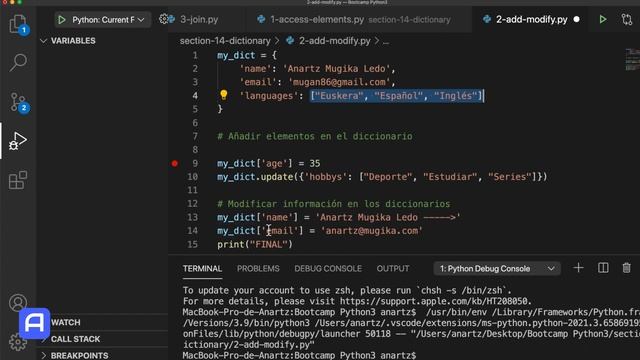Click the Python icon in 2-add-modify.py breadcrumb

[x=290, y=40]
